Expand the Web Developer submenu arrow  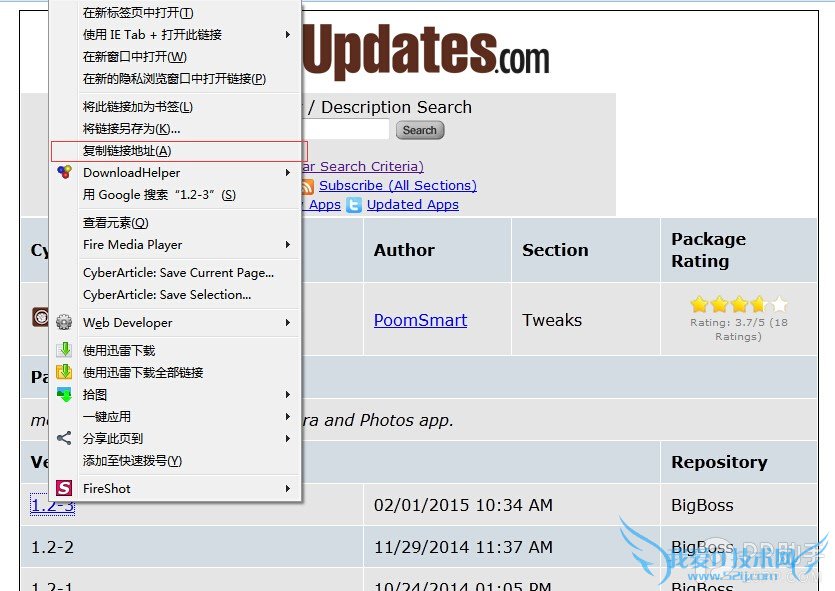coord(288,323)
